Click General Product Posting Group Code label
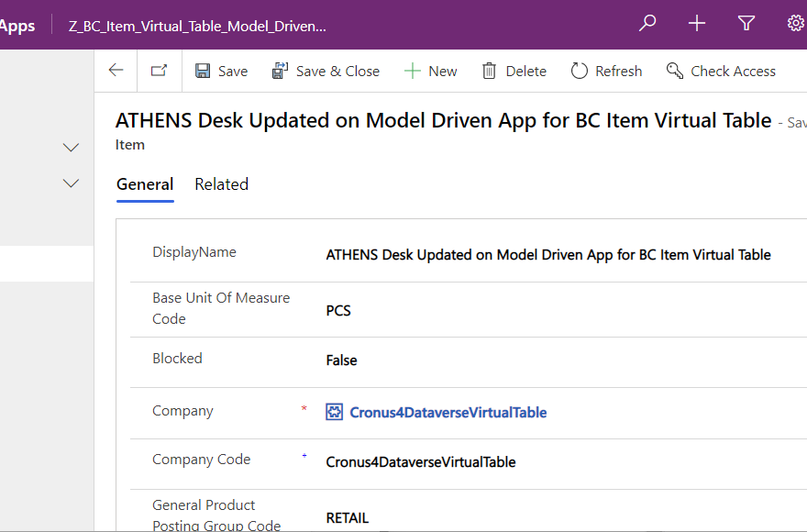This screenshot has width=807, height=532. click(x=216, y=515)
